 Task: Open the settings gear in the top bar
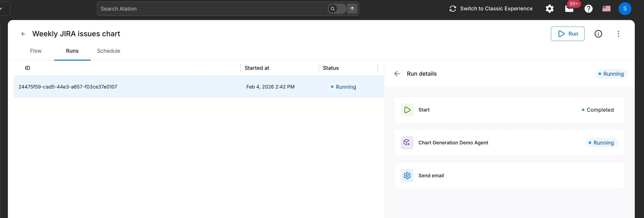coord(550,9)
